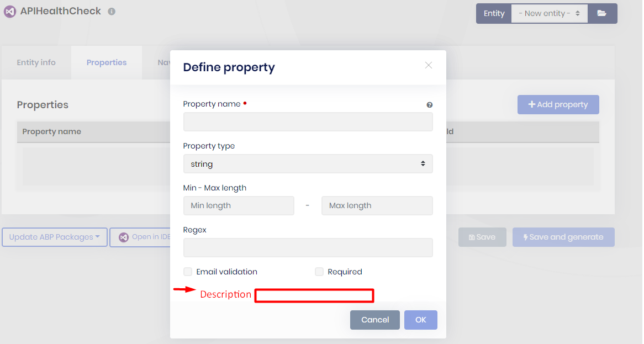Click into the Property name field
Image resolution: width=644 pixels, height=344 pixels.
click(x=308, y=122)
